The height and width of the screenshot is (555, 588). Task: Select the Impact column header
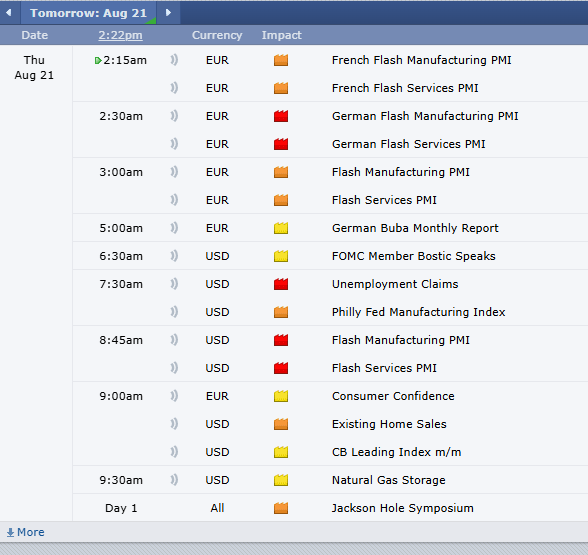click(281, 35)
